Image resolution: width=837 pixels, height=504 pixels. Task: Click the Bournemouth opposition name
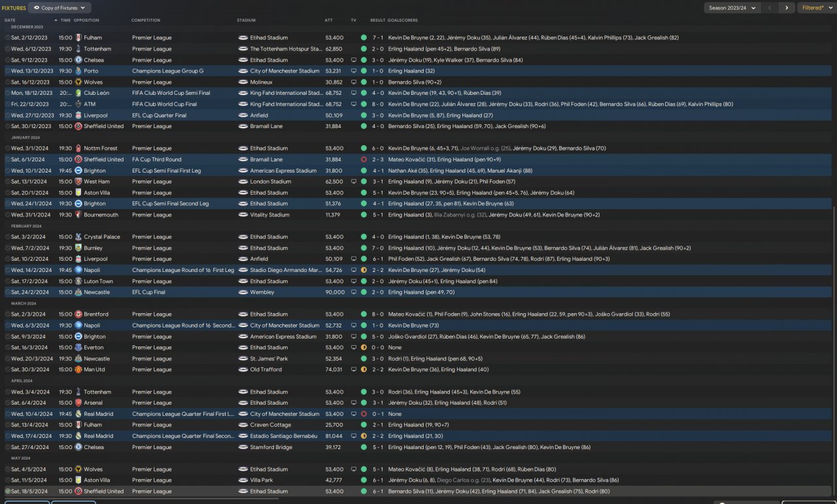pos(101,215)
